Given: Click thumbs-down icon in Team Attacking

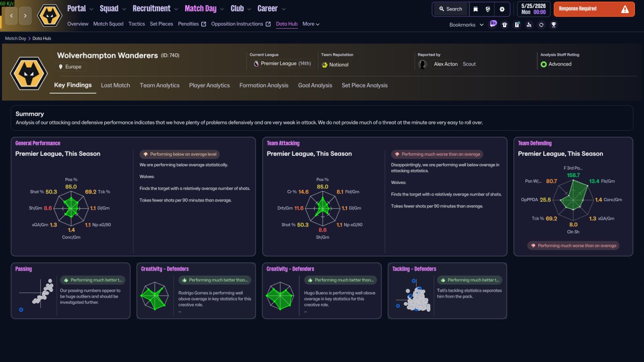Looking at the screenshot, I should (397, 154).
